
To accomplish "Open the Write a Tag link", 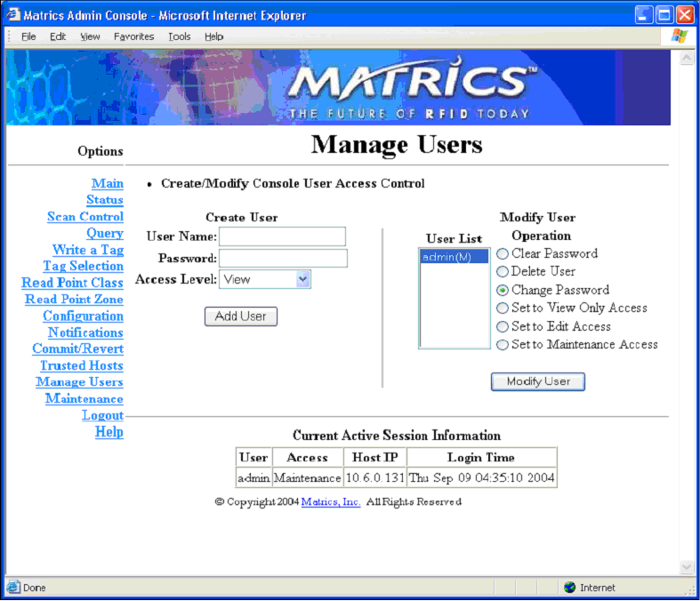I will 88,250.
